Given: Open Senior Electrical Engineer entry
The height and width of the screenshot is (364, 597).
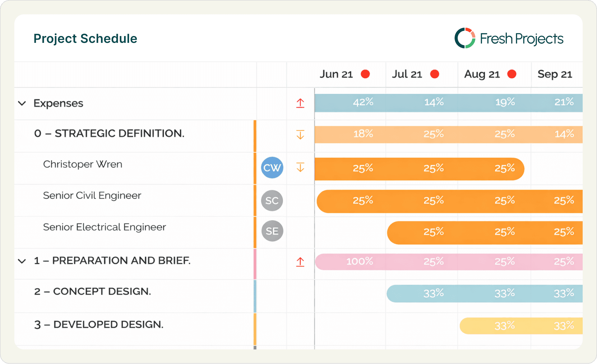Looking at the screenshot, I should (x=104, y=227).
